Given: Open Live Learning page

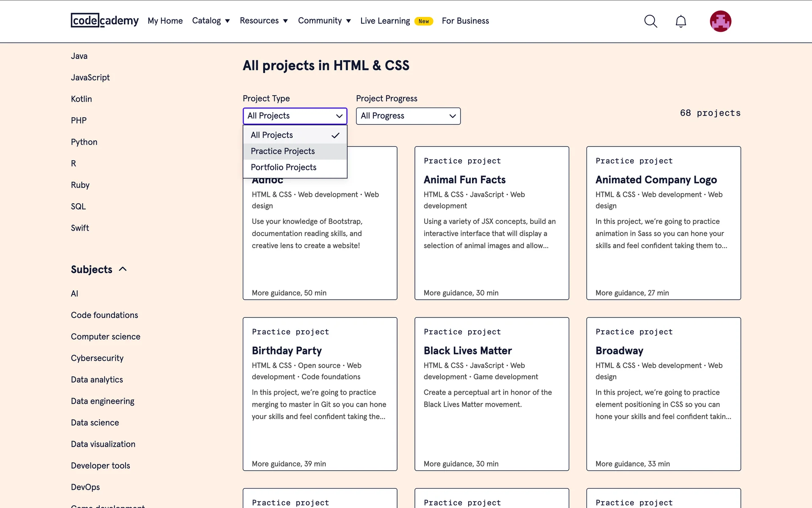Looking at the screenshot, I should click(x=385, y=21).
